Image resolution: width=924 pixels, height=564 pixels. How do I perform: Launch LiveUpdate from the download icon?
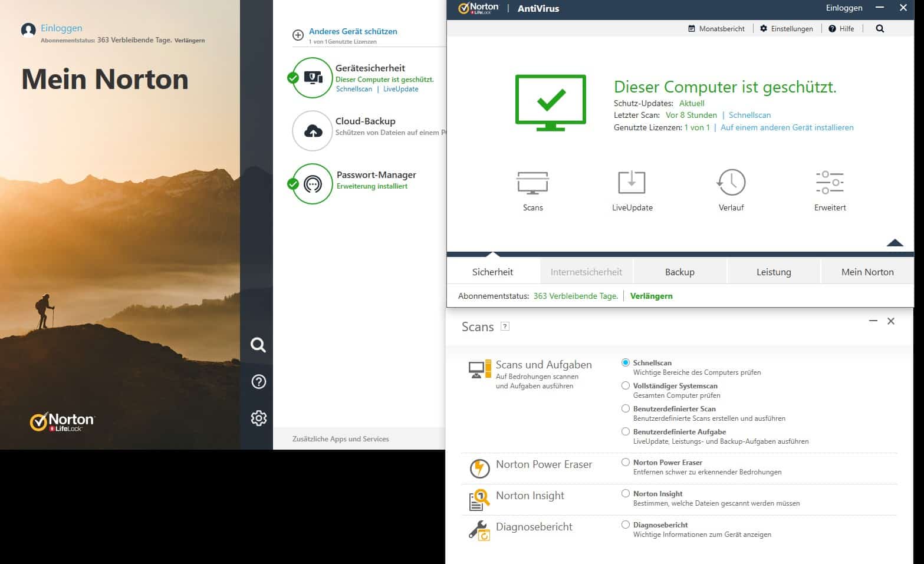coord(632,182)
